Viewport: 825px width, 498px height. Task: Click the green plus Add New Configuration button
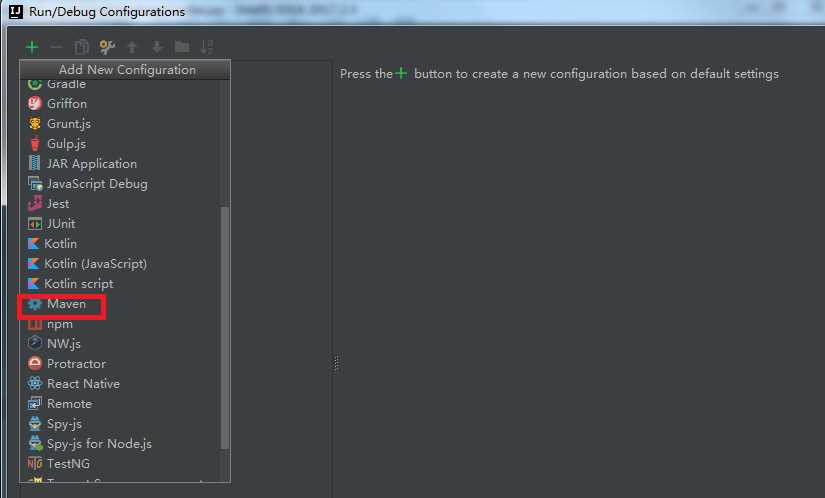[32, 47]
